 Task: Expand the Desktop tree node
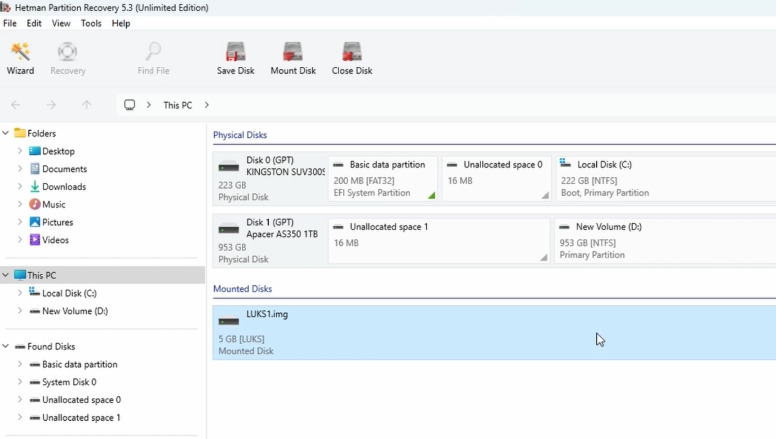[20, 151]
